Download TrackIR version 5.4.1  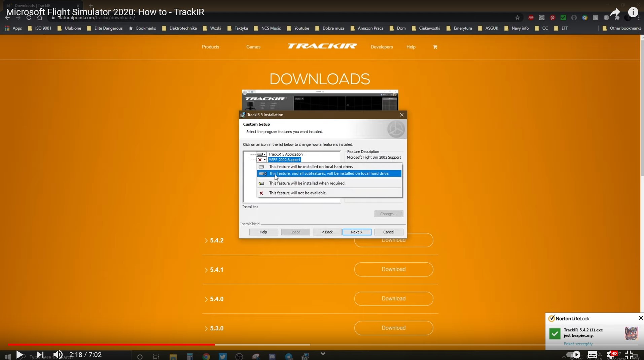coord(394,269)
